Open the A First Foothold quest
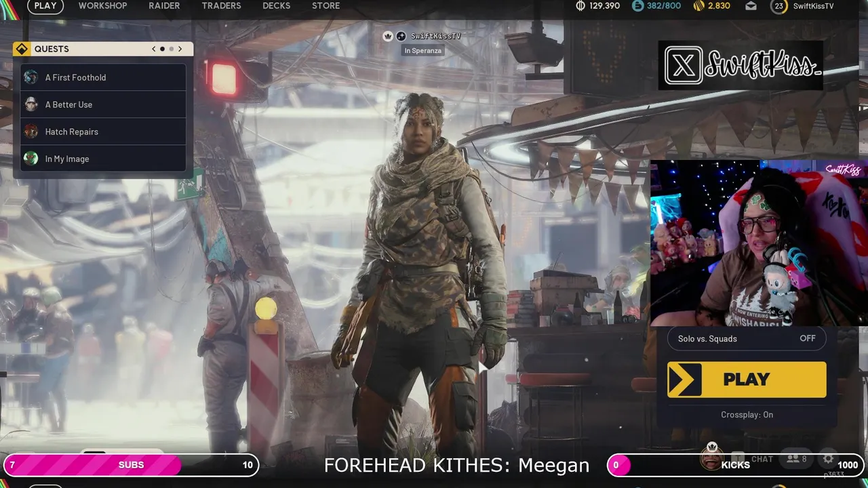 [103, 77]
